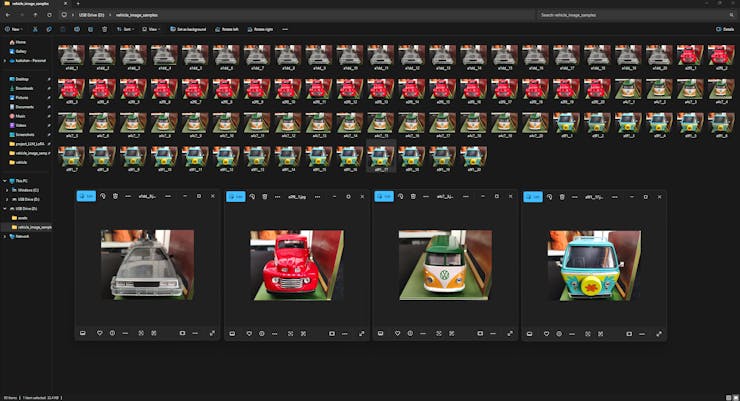Open Home in the navigation pane
The width and height of the screenshot is (740, 401).
point(21,42)
